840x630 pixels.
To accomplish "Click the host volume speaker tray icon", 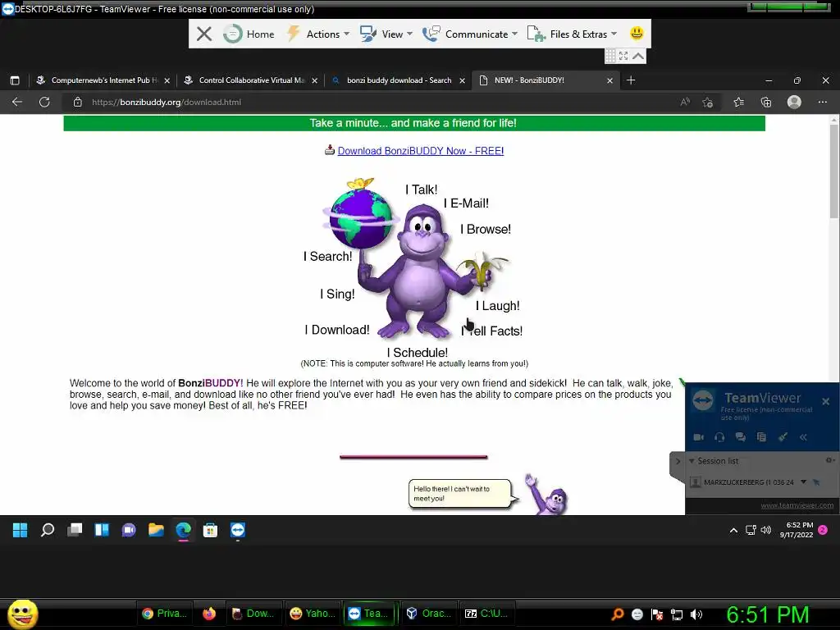I will pyautogui.click(x=696, y=614).
